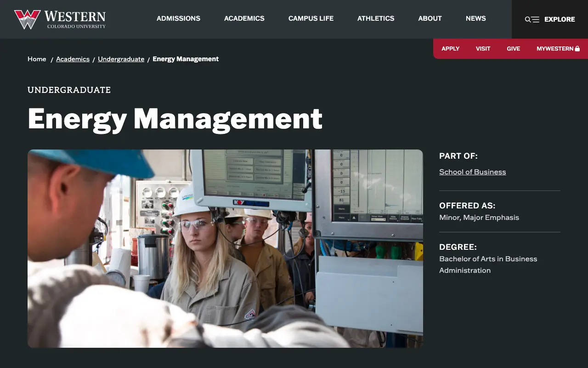Click the 'Minor, Major Emphasis' text
Screen dimensions: 588x368
click(x=479, y=218)
